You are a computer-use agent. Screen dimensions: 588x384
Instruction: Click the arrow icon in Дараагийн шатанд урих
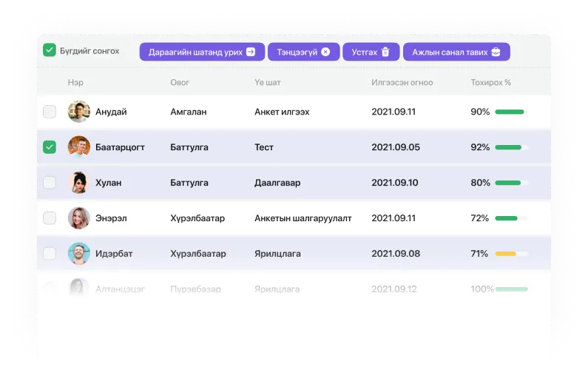(251, 52)
